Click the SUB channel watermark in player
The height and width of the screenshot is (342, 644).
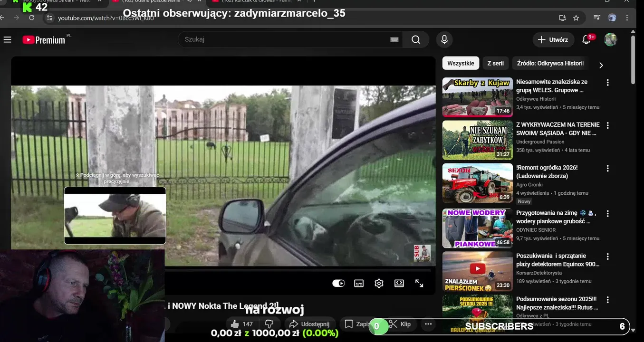[422, 253]
